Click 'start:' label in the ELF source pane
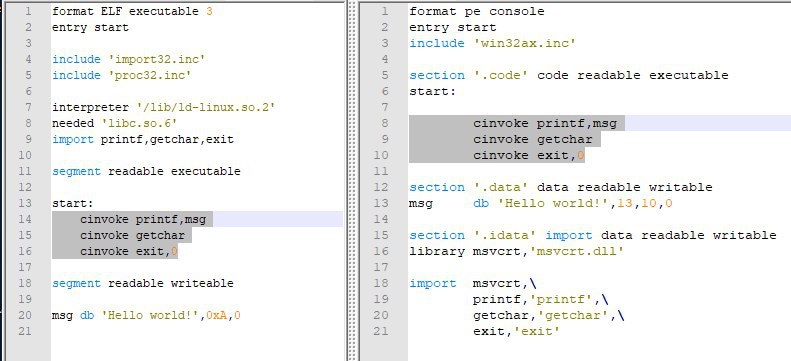This screenshot has width=791, height=361. [73, 203]
